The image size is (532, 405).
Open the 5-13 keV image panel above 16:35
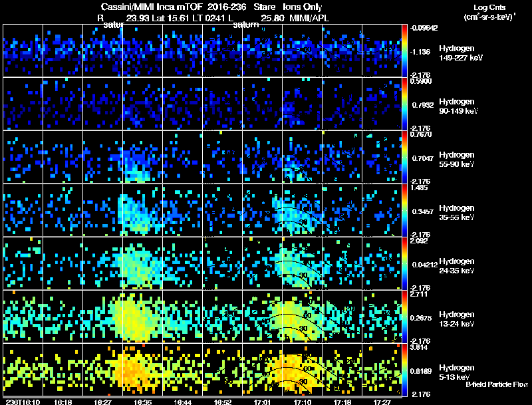[142, 370]
